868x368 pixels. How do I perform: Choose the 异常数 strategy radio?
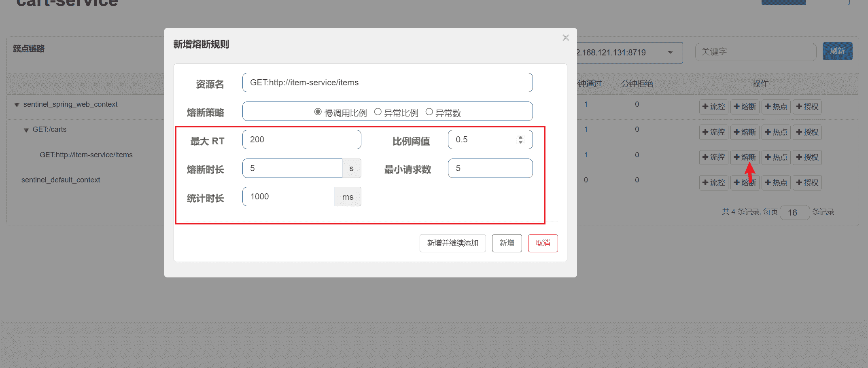tap(429, 112)
